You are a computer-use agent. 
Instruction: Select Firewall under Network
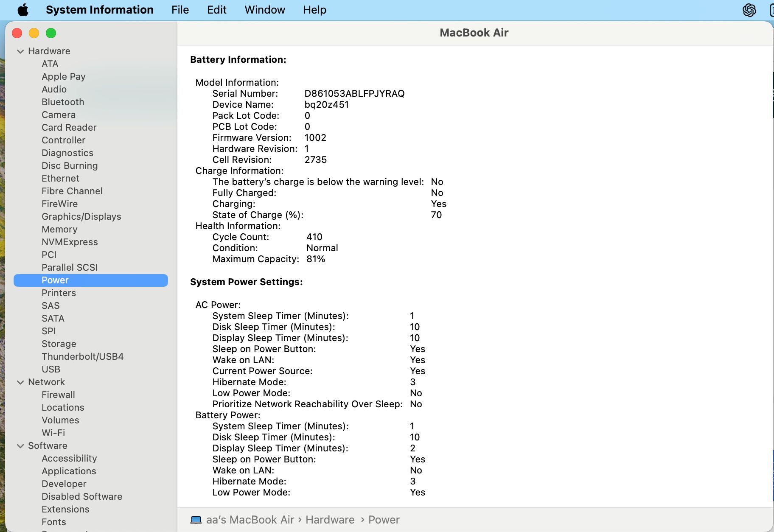58,395
